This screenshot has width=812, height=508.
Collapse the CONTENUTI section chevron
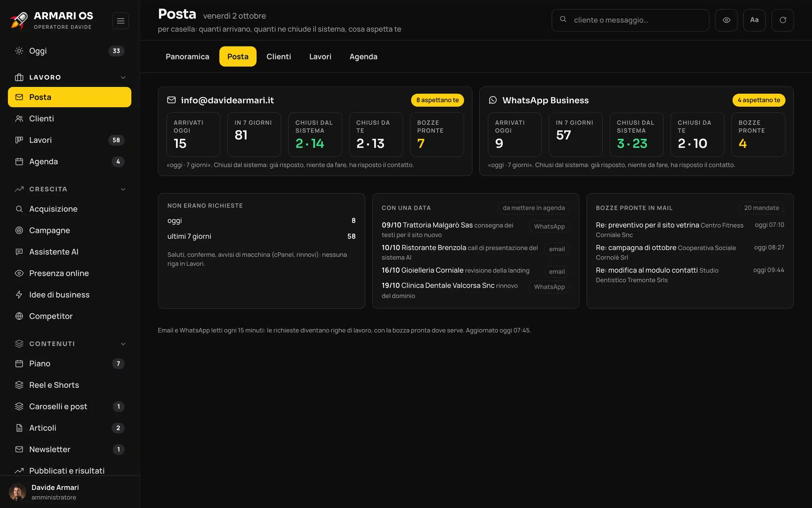coord(123,344)
